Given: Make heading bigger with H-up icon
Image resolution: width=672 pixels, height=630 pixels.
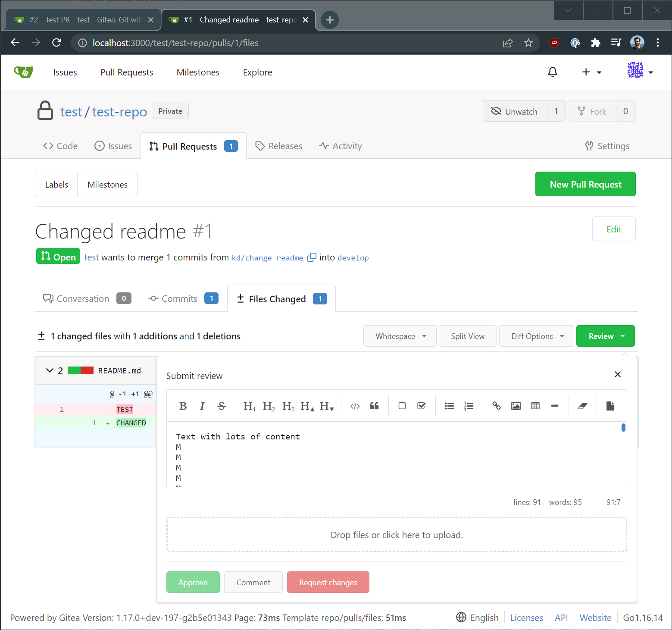Looking at the screenshot, I should coord(307,406).
